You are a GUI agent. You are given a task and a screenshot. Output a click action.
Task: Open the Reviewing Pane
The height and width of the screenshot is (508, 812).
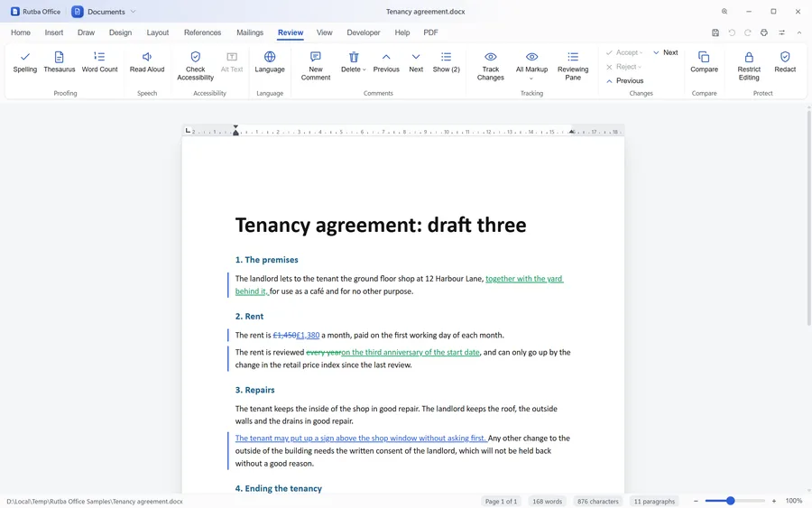tap(573, 66)
